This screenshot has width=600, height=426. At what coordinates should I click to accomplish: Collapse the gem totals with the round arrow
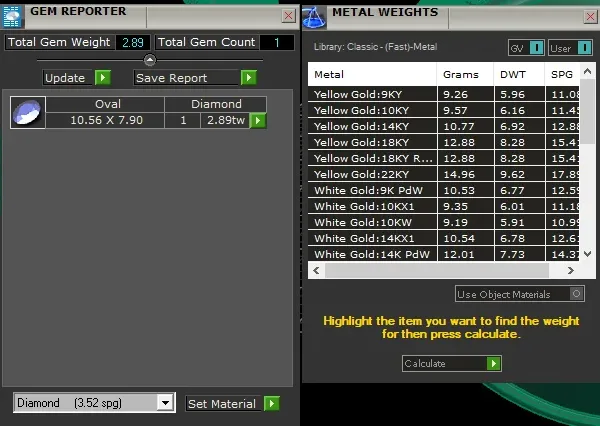tap(150, 60)
